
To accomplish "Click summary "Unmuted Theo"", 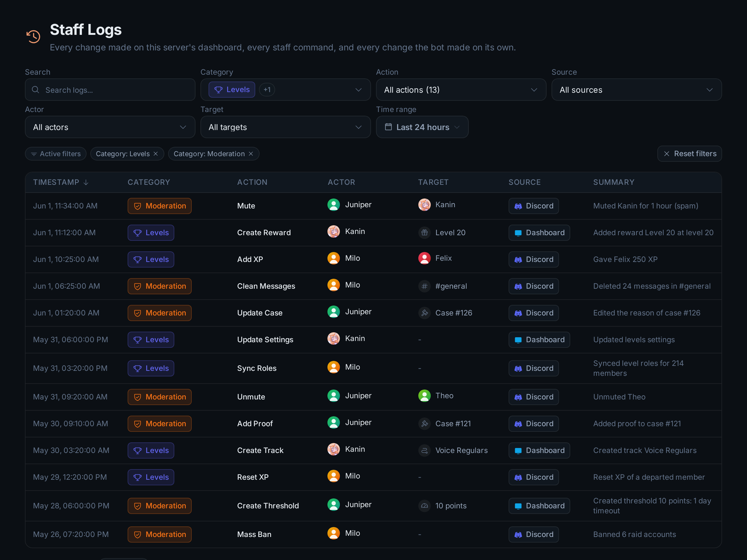I will (x=619, y=397).
